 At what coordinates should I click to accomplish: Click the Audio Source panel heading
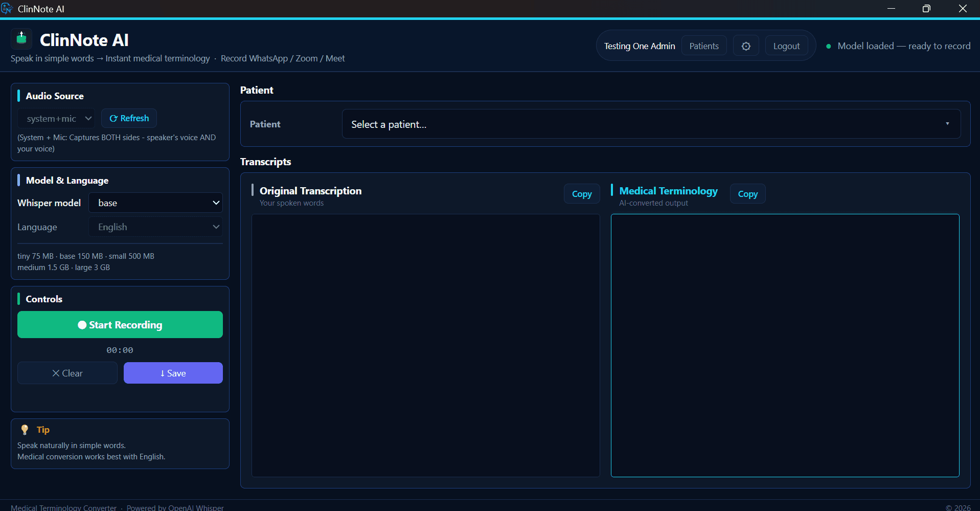tap(55, 96)
